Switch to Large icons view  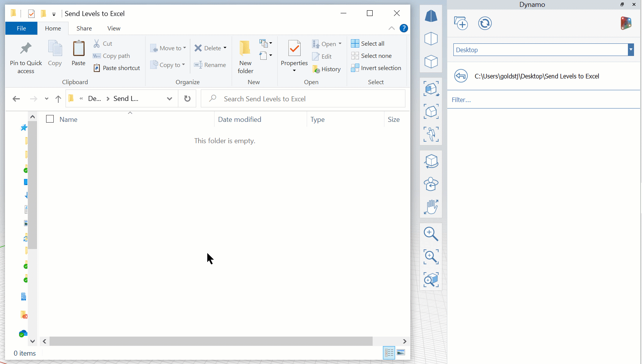coord(401,353)
